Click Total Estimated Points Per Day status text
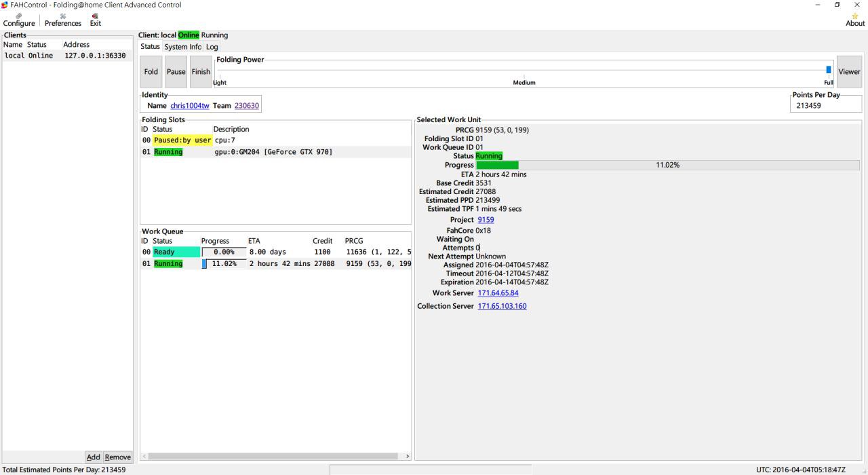 tap(64, 470)
